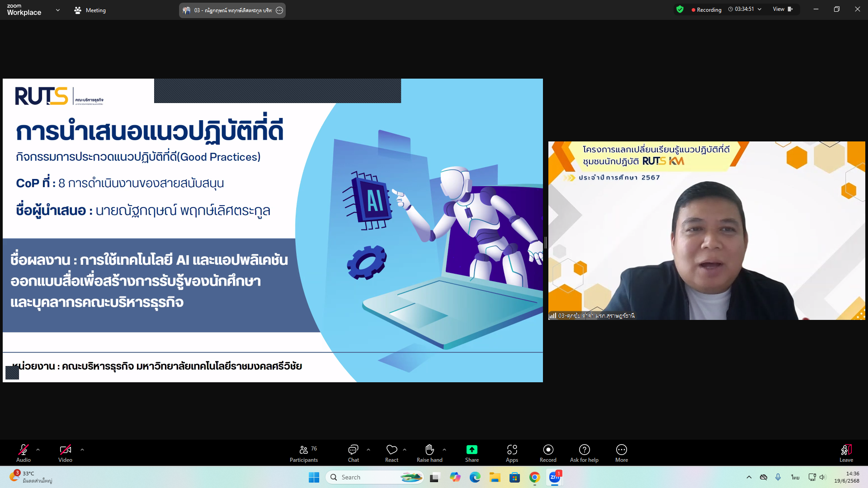Image resolution: width=868 pixels, height=488 pixels.
Task: Open options for the shared-screen tab
Action: pyautogui.click(x=279, y=10)
